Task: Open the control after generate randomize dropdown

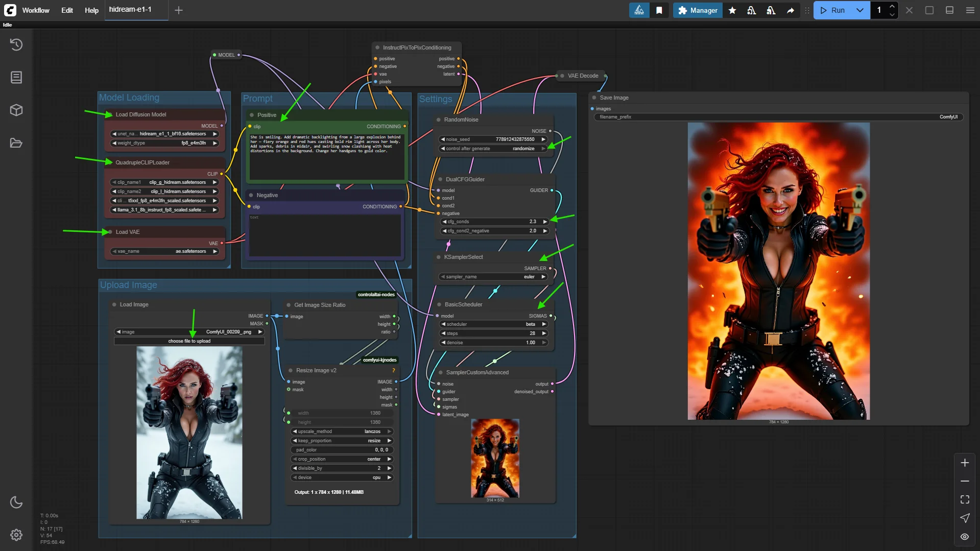Action: click(493, 149)
